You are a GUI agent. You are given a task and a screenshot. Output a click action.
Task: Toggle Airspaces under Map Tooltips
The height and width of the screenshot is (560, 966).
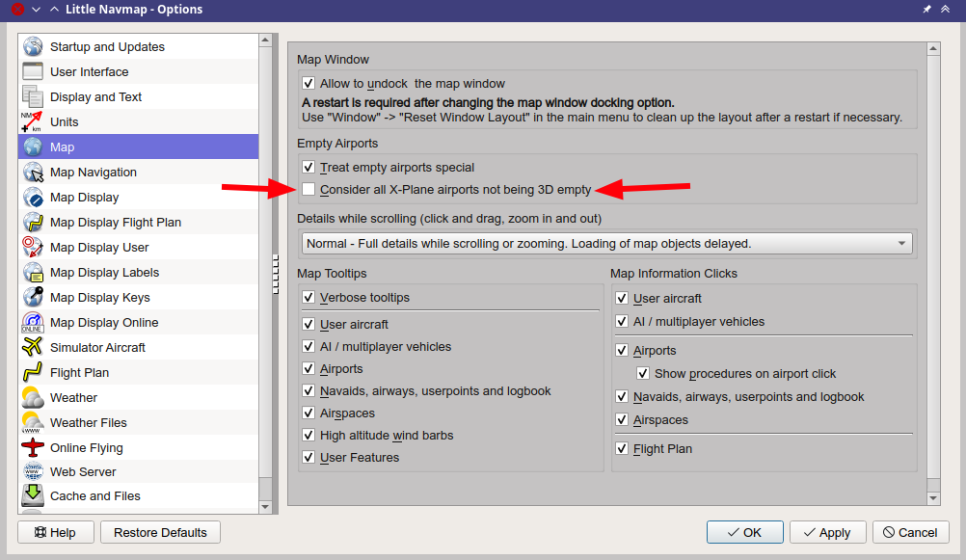[309, 413]
